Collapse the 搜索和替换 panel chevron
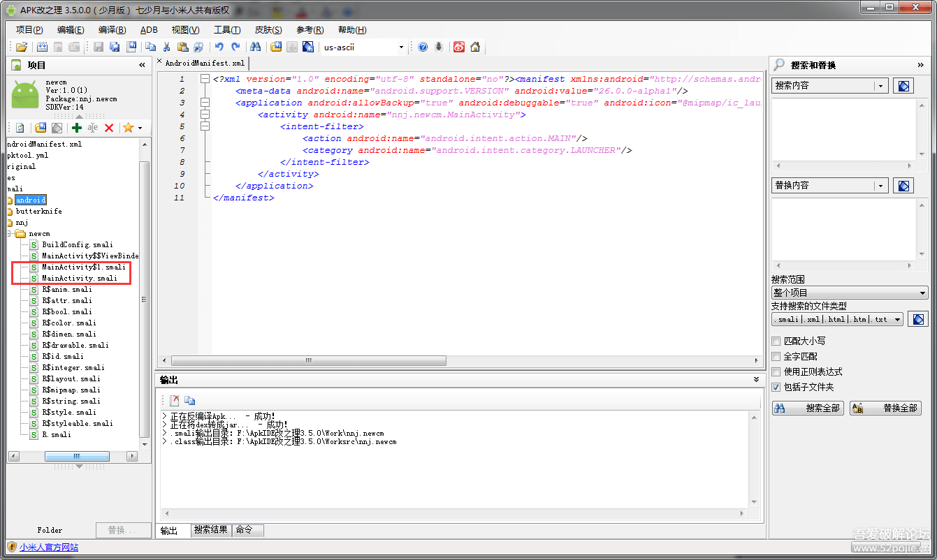Viewport: 937px width, 560px height. pos(921,65)
